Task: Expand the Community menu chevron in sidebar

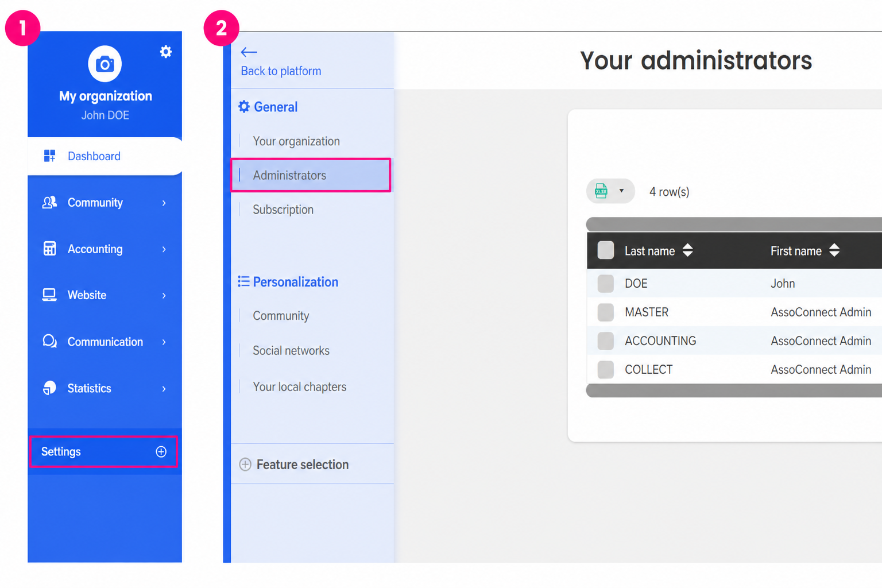Action: (164, 203)
